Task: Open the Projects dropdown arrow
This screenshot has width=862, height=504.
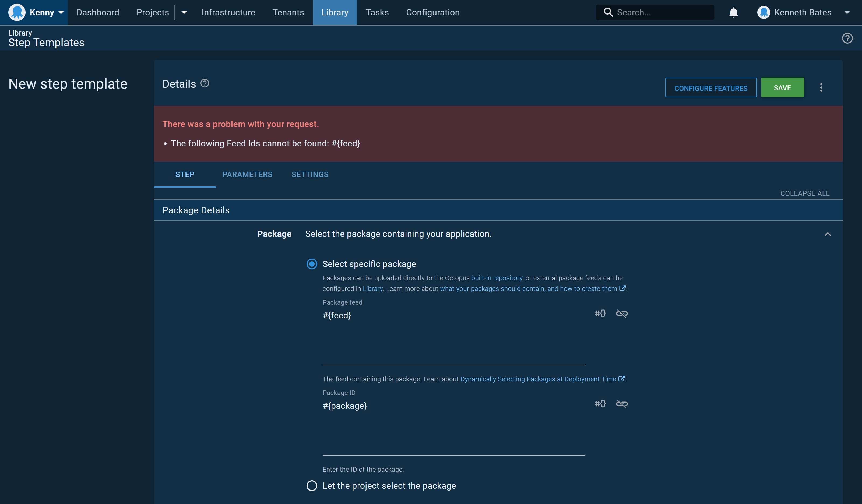Action: [x=184, y=13]
